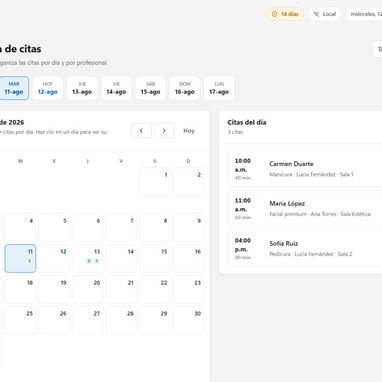The height and width of the screenshot is (382, 382).
Task: Select the LUN 17-ago day tab
Action: point(219,88)
